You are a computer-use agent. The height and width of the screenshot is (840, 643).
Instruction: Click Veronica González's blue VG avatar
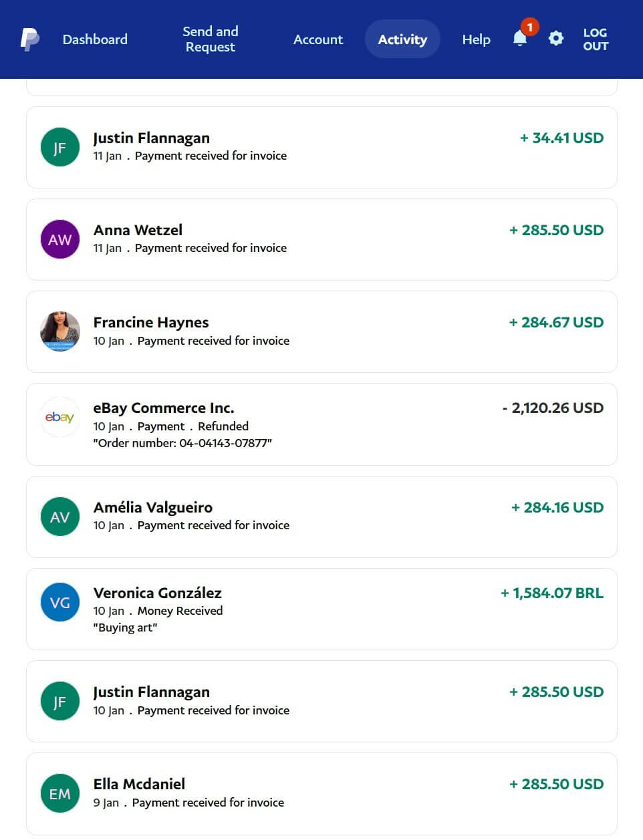59,602
